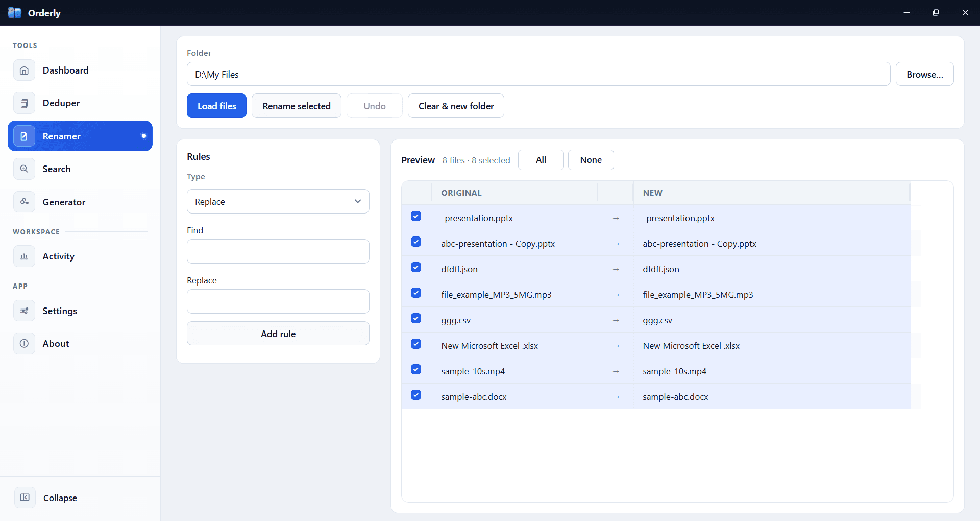Open the Dashboard home icon
The width and height of the screenshot is (980, 521).
coord(24,70)
